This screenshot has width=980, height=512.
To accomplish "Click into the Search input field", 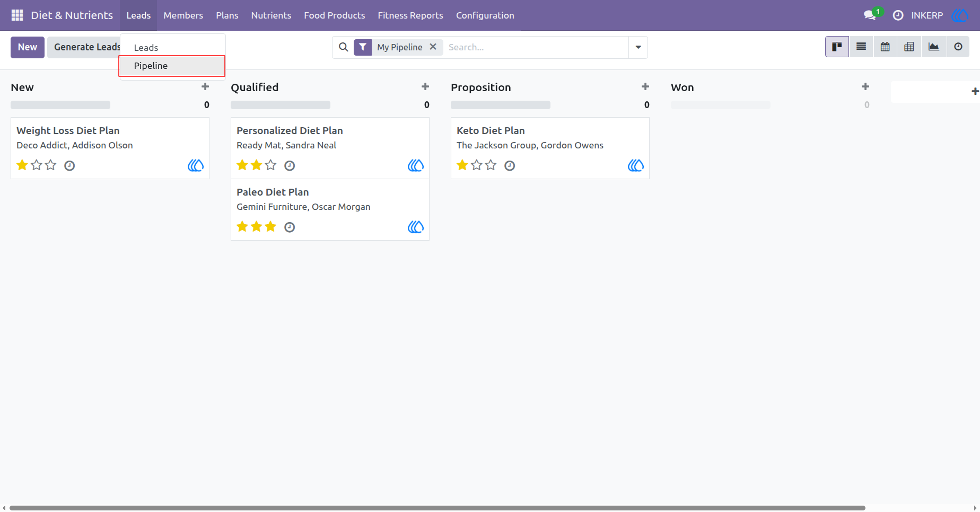I will point(537,47).
